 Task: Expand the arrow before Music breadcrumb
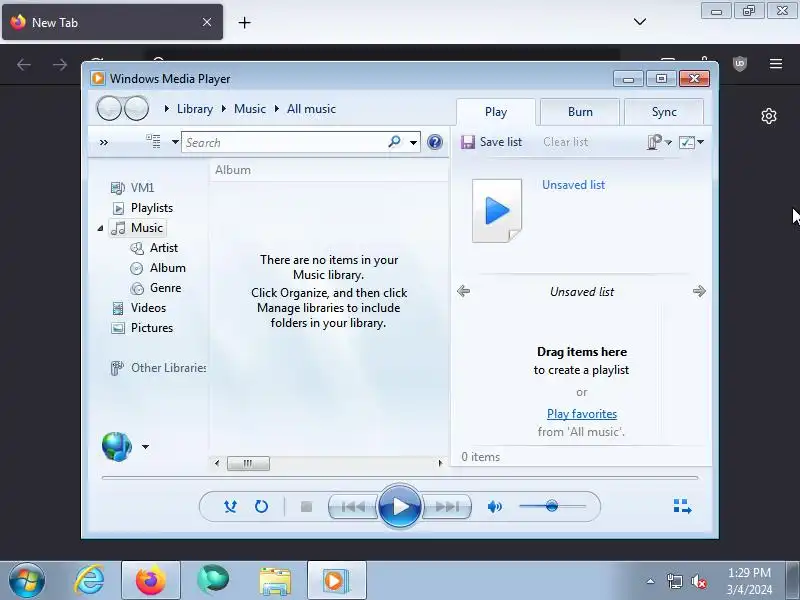pos(223,109)
